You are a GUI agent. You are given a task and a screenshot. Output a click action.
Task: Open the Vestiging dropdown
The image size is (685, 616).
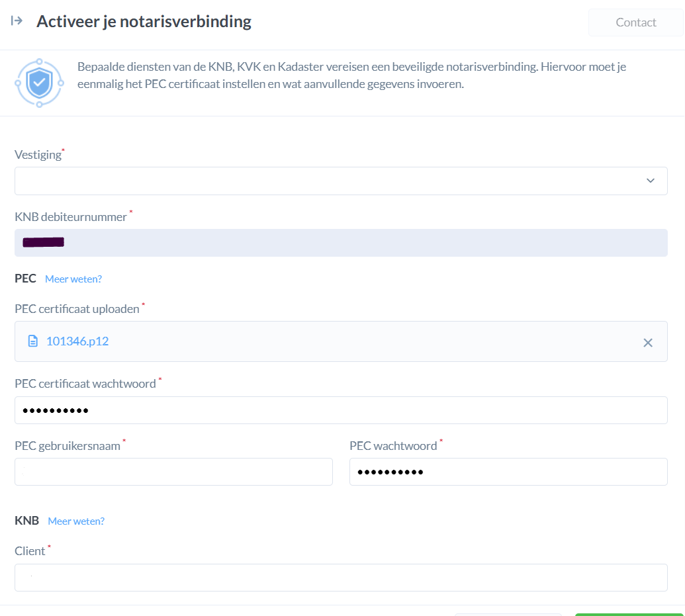click(341, 181)
